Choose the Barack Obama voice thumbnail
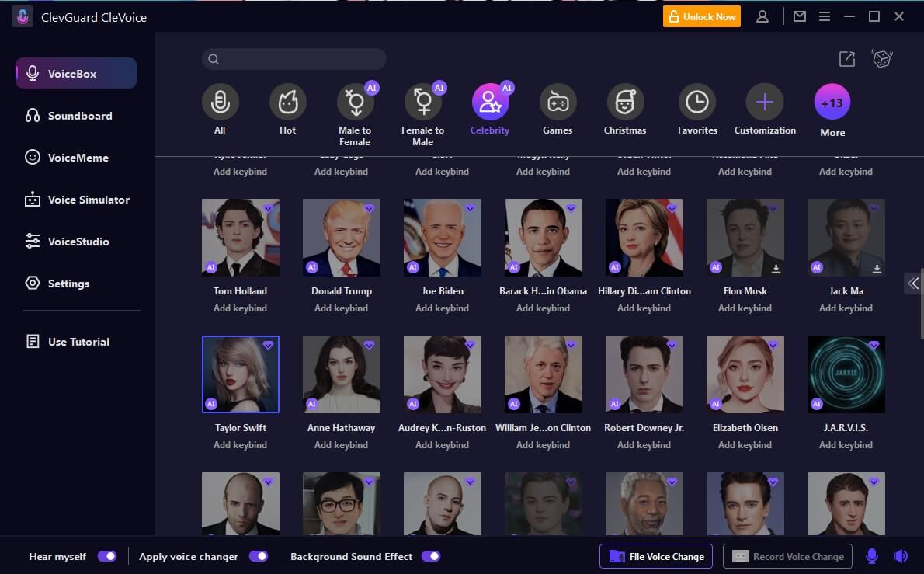Screen dimensions: 924x574 point(544,238)
